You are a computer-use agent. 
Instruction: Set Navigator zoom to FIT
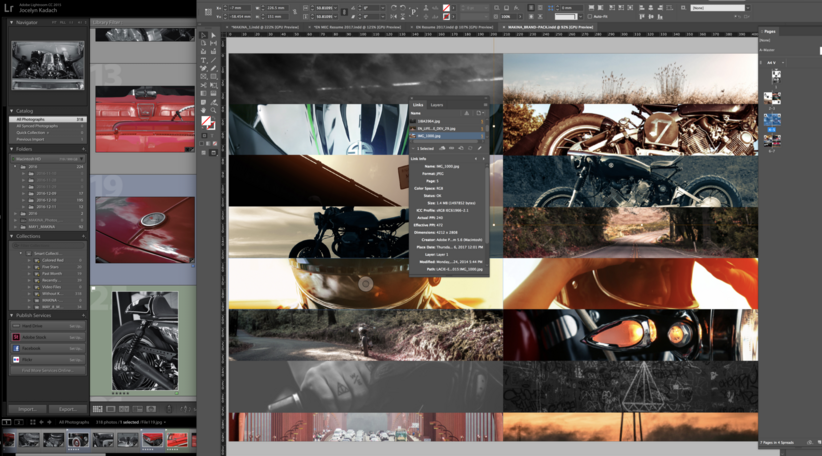[54, 23]
